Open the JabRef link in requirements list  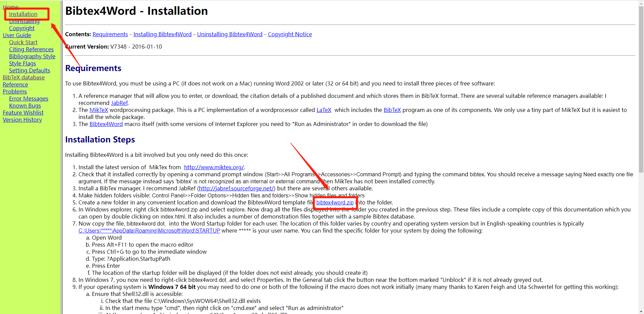pyautogui.click(x=119, y=103)
